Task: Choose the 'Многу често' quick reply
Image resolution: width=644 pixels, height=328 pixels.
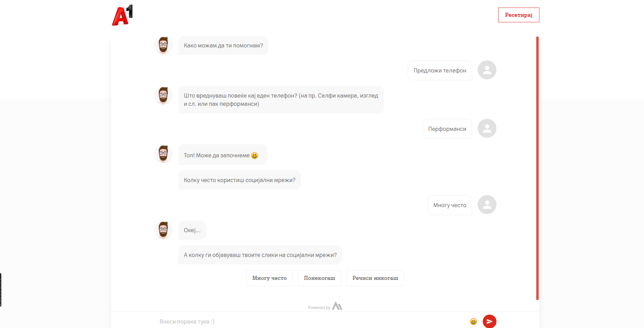Action: click(x=269, y=278)
